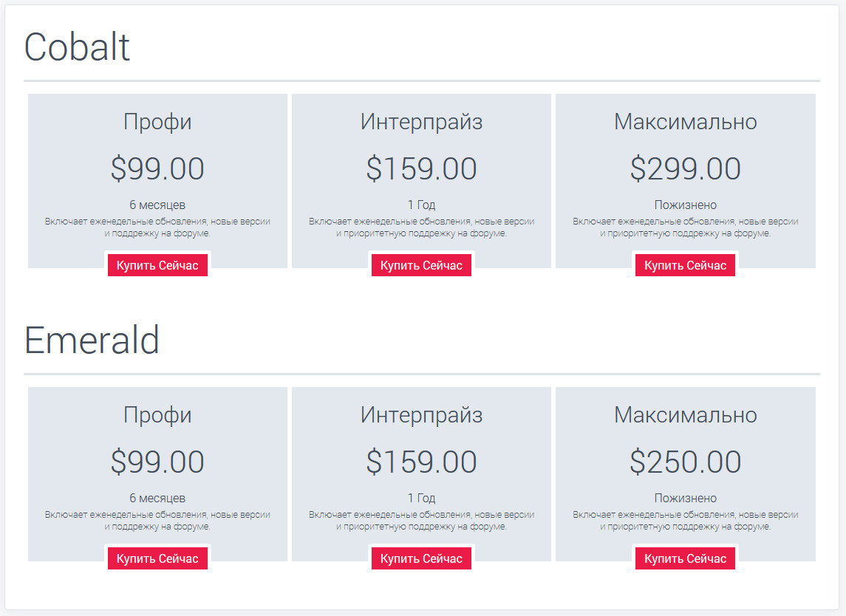Click the $250.00 price in Emerald section

tap(685, 462)
